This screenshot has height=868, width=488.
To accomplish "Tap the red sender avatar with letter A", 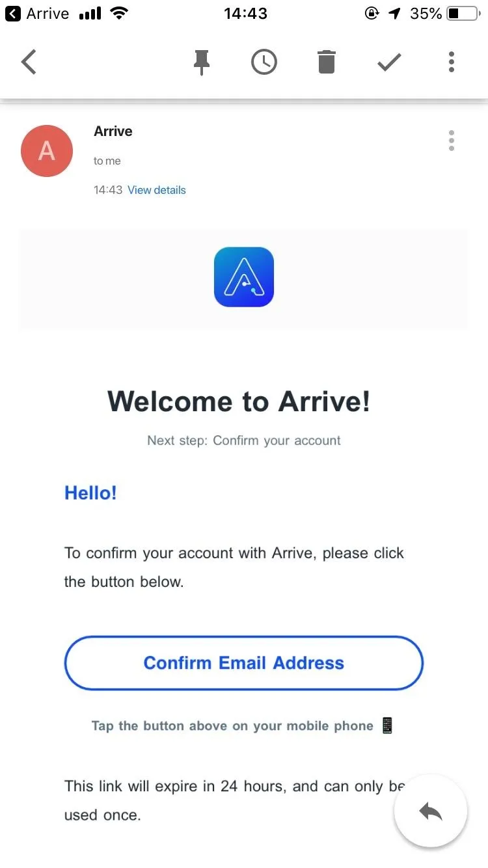I will [47, 151].
